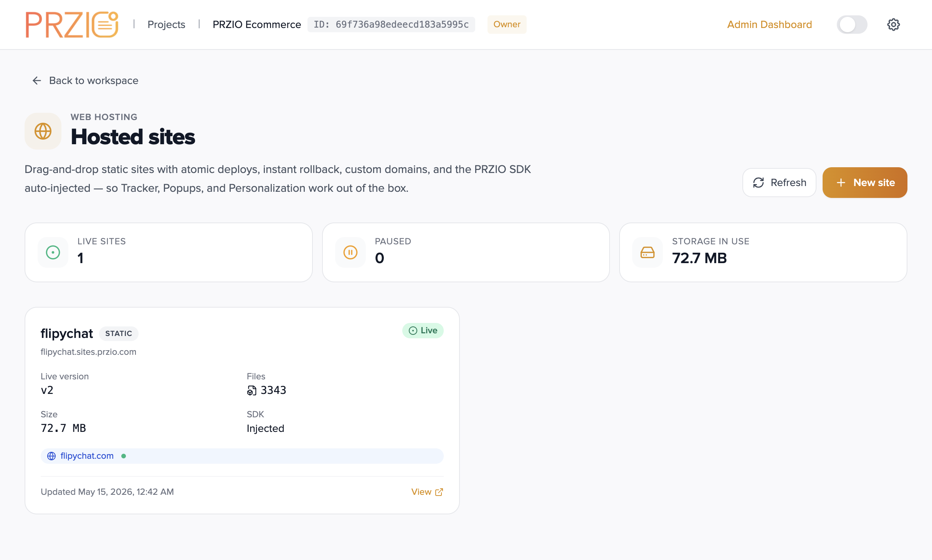The image size is (932, 560).
Task: Click the Live status badge
Action: pos(423,331)
